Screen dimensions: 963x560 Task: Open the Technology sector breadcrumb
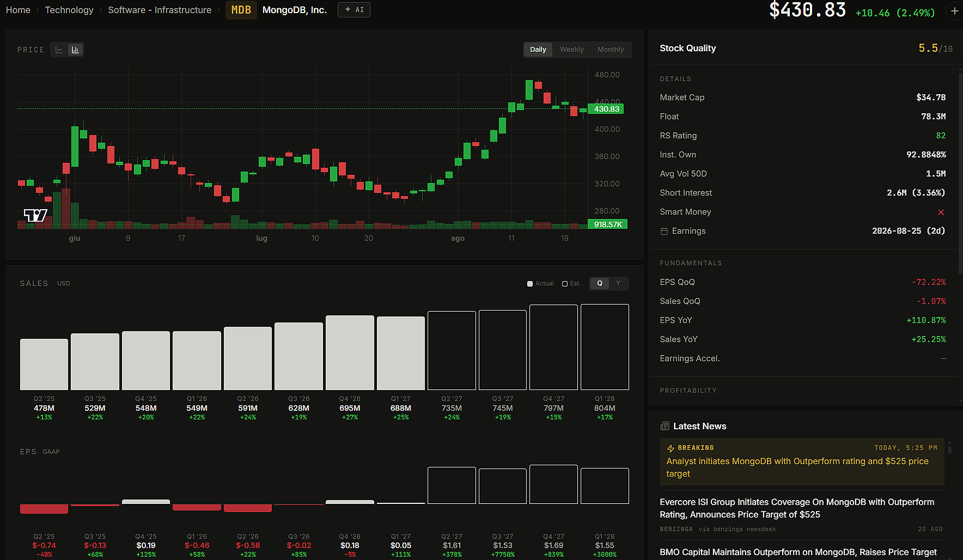pyautogui.click(x=69, y=10)
